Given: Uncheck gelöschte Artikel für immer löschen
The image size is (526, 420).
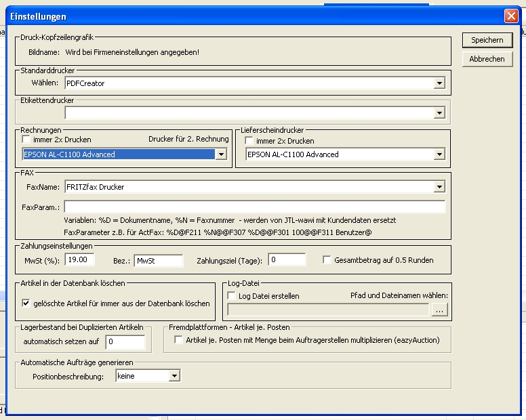Looking at the screenshot, I should click(26, 303).
